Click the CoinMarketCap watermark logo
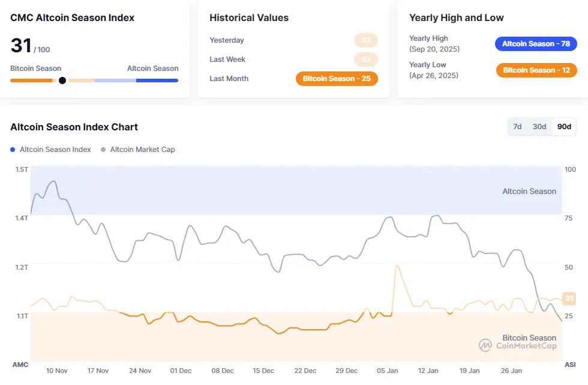This screenshot has height=385, width=588. (485, 345)
